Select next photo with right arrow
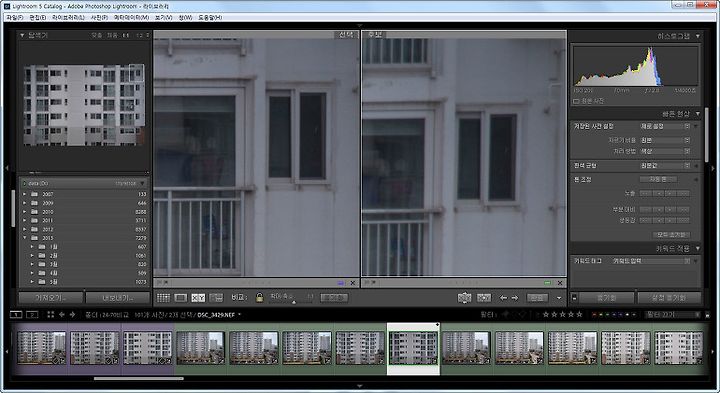Screen dimensions: 720x393 tap(515, 298)
